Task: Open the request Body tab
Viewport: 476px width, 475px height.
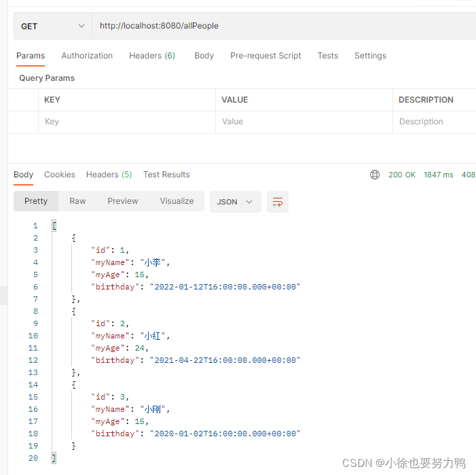Action: (204, 56)
